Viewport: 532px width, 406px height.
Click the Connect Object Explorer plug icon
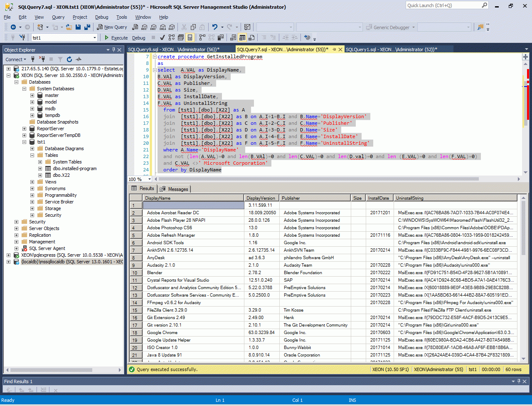tap(33, 59)
